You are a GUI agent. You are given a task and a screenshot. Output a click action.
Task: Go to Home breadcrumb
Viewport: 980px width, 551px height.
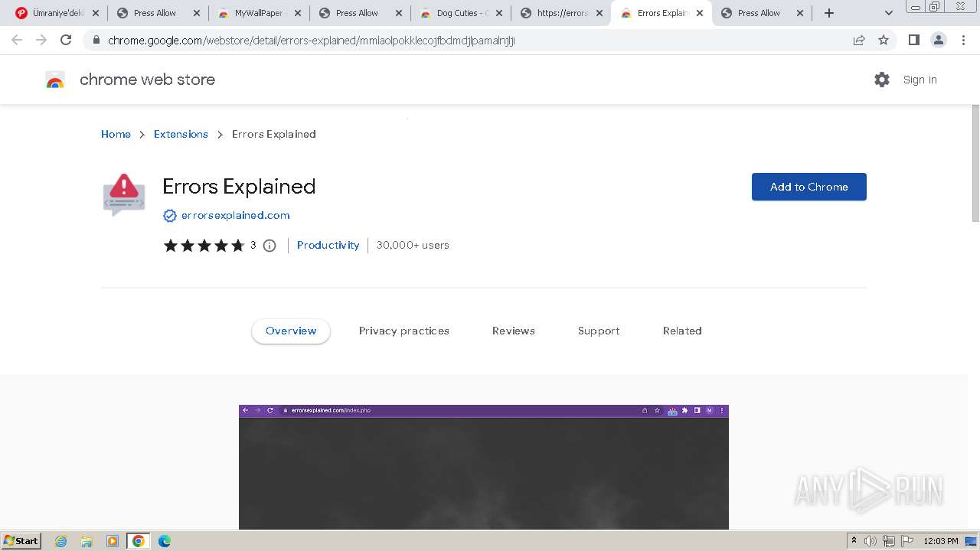(x=116, y=134)
